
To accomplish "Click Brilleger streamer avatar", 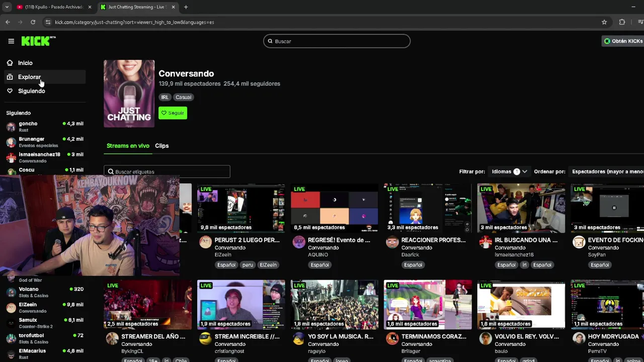I will tap(392, 338).
